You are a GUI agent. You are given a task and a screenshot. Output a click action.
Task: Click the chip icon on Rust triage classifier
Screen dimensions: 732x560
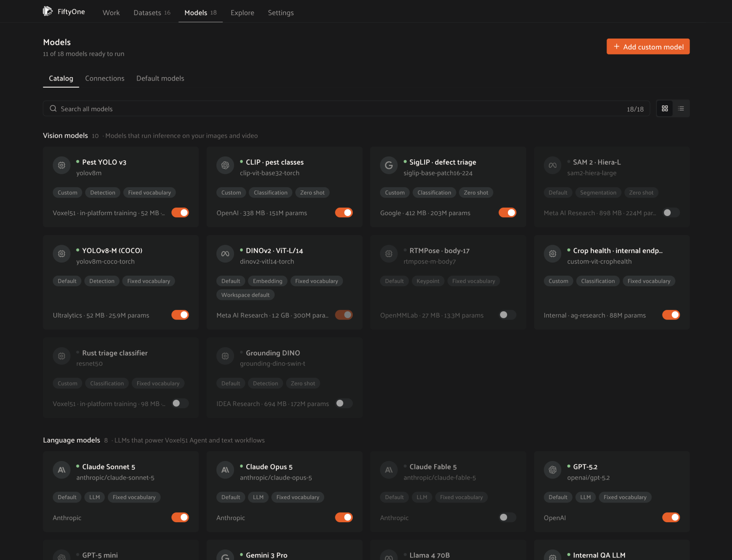pyautogui.click(x=62, y=356)
